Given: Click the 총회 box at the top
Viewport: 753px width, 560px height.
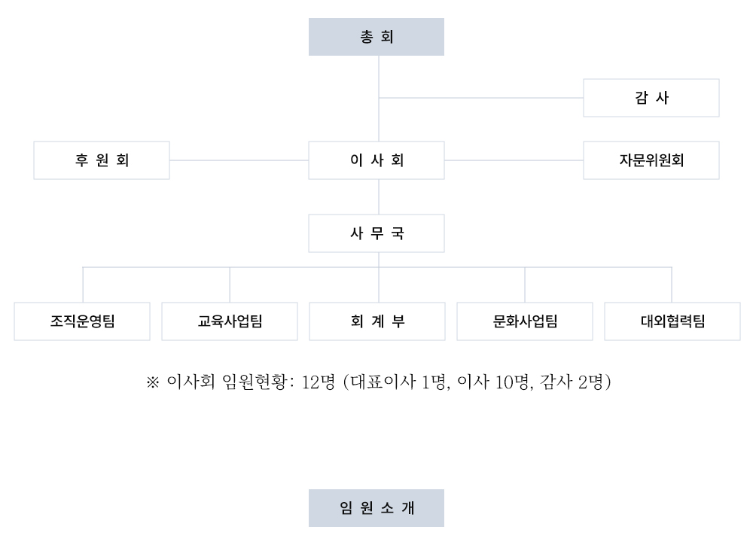Looking at the screenshot, I should pos(376,37).
